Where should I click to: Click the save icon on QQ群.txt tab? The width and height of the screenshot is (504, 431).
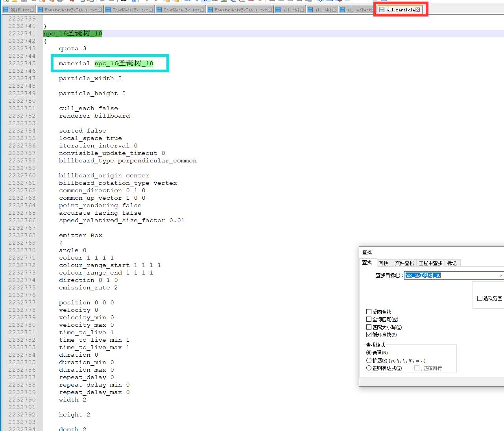click(x=6, y=10)
